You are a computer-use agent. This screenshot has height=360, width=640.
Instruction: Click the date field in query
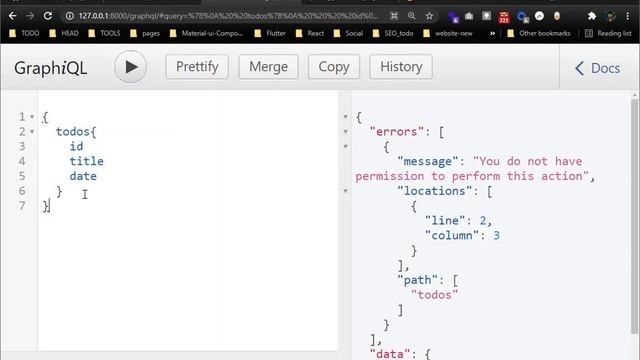coord(83,176)
